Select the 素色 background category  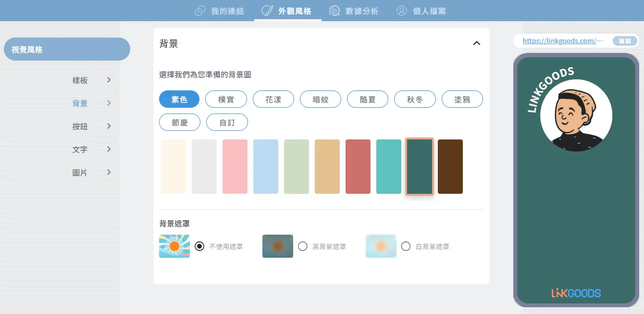(x=179, y=100)
